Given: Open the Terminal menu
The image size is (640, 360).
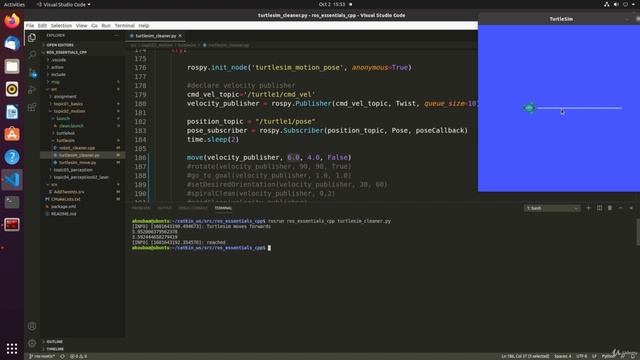Looking at the screenshot, I should (x=124, y=25).
